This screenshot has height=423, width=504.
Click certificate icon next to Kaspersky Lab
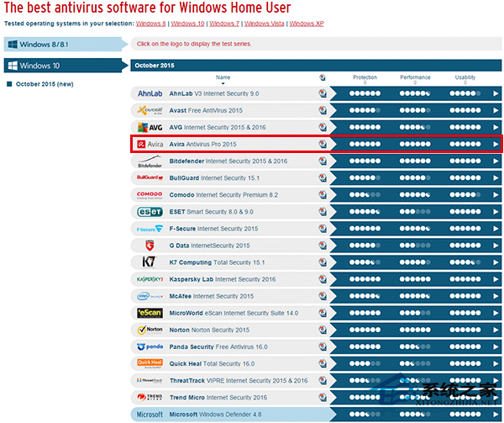click(323, 279)
